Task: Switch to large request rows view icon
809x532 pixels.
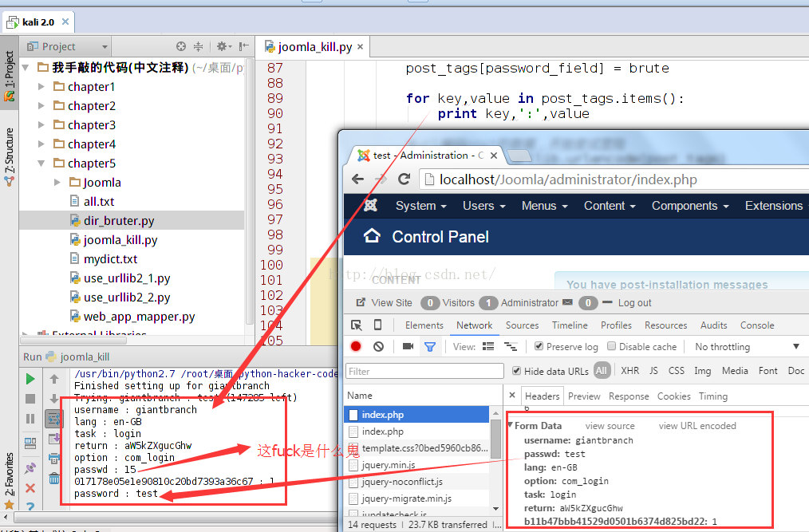Action: (488, 346)
